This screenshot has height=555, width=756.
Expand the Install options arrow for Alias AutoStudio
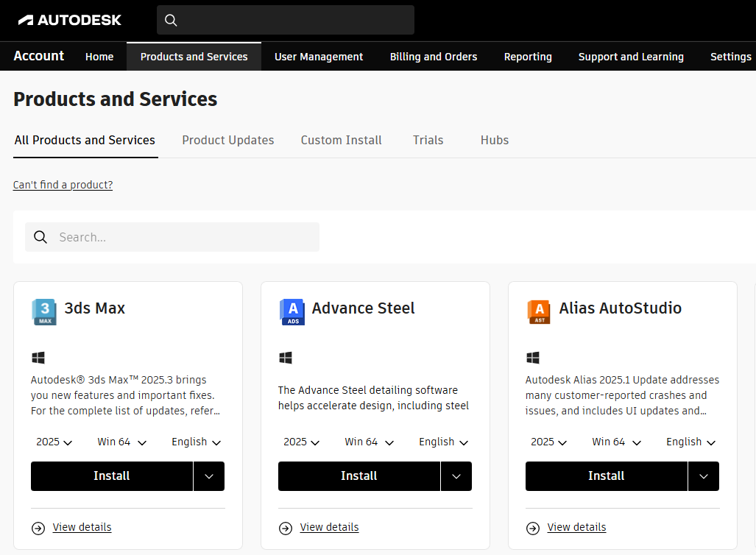click(x=704, y=476)
